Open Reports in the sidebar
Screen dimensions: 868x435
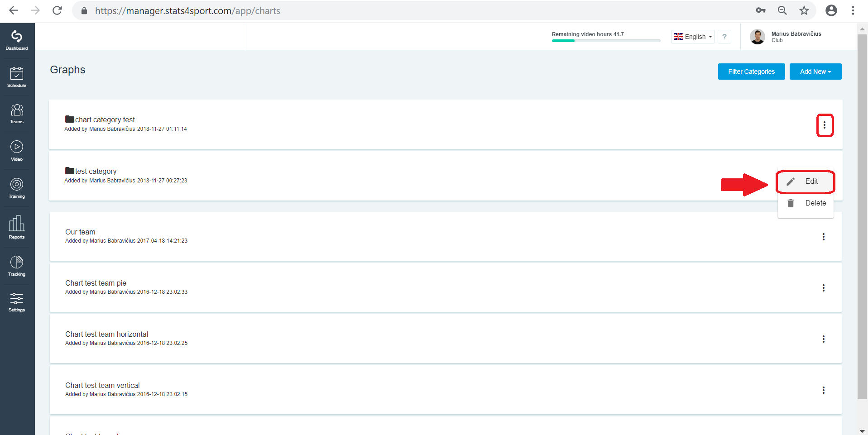(17, 227)
